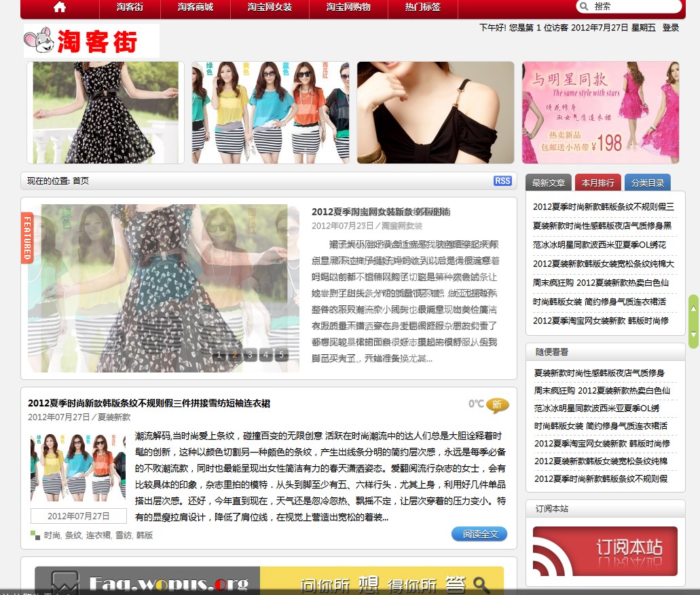
Task: Select slide 3 in featured slider
Action: click(250, 355)
